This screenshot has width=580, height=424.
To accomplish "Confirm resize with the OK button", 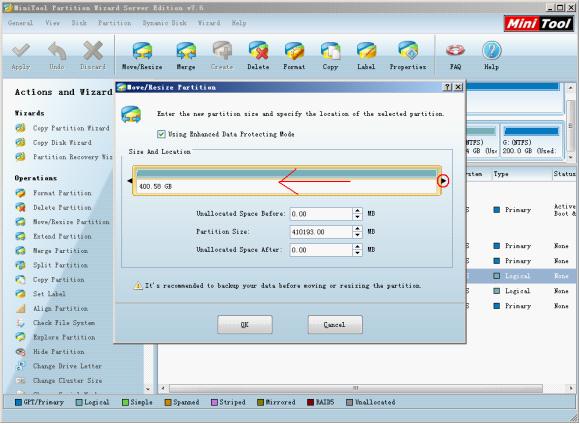I will (x=245, y=324).
